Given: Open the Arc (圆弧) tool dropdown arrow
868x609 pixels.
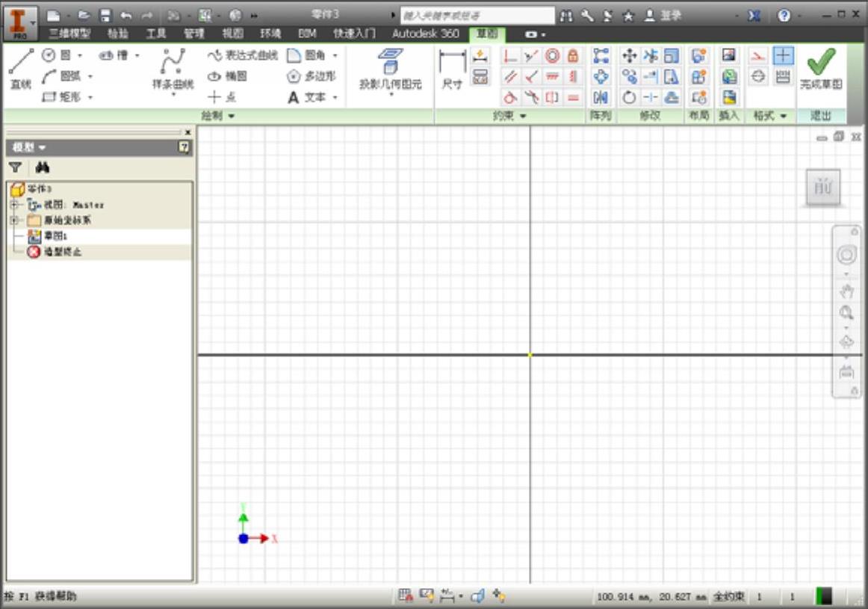Looking at the screenshot, I should coord(90,76).
